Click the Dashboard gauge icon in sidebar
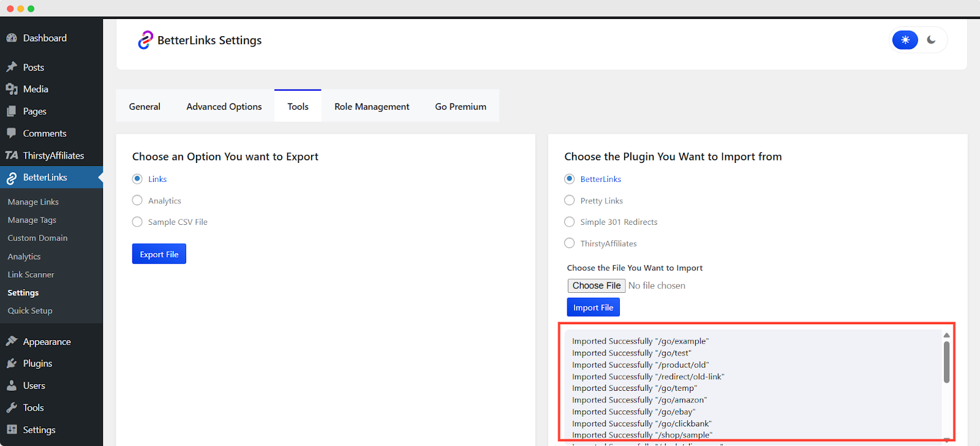Image resolution: width=980 pixels, height=446 pixels. click(x=12, y=38)
